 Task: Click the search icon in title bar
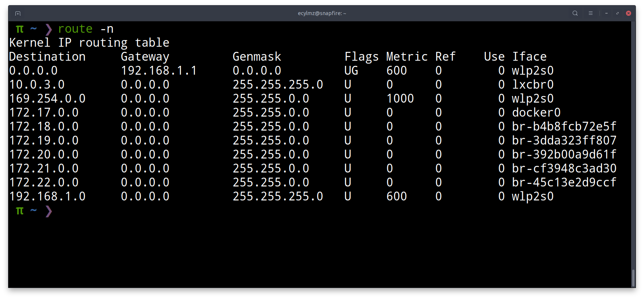[575, 13]
